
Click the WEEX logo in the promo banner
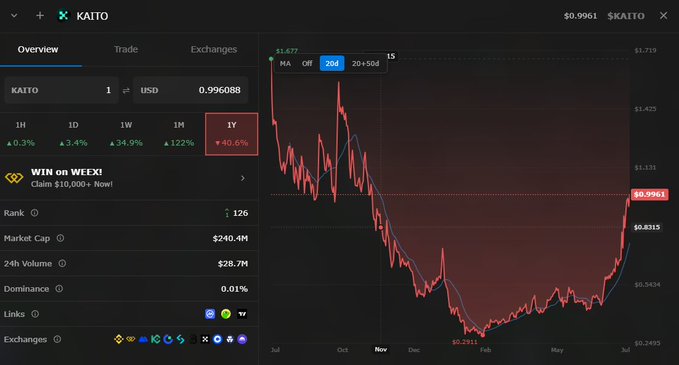pyautogui.click(x=14, y=178)
